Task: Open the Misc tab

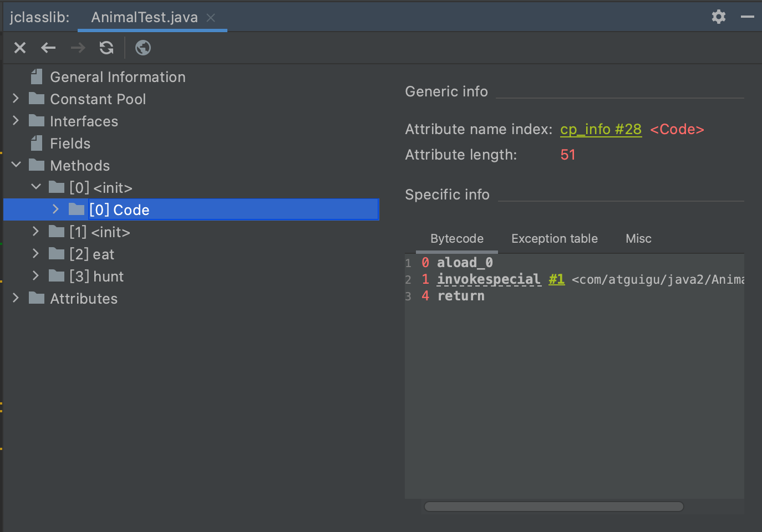Action: pos(638,239)
